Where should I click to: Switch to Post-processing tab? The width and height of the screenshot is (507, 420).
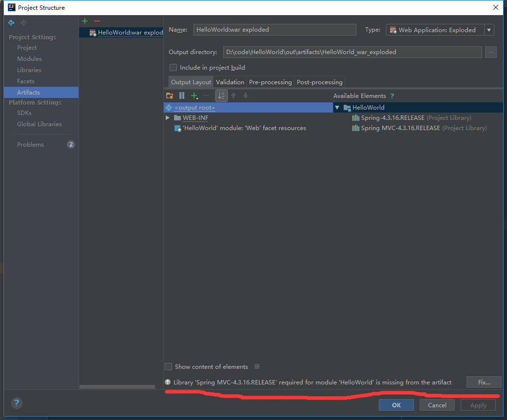click(x=319, y=82)
